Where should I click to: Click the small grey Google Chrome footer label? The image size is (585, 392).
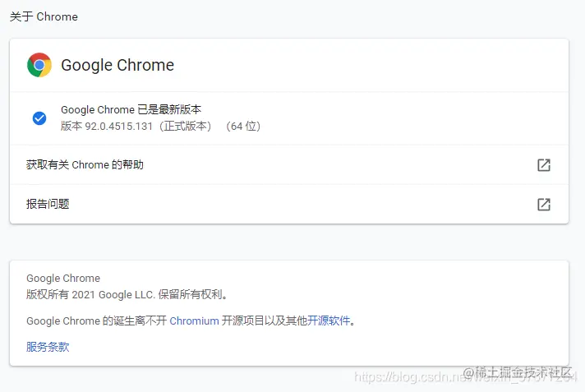[x=63, y=279]
